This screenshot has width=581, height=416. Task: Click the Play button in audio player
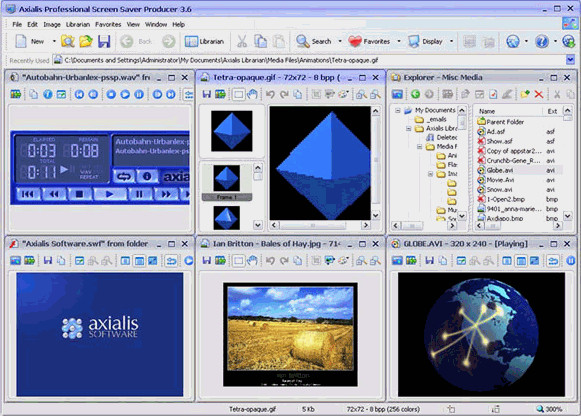pos(110,194)
